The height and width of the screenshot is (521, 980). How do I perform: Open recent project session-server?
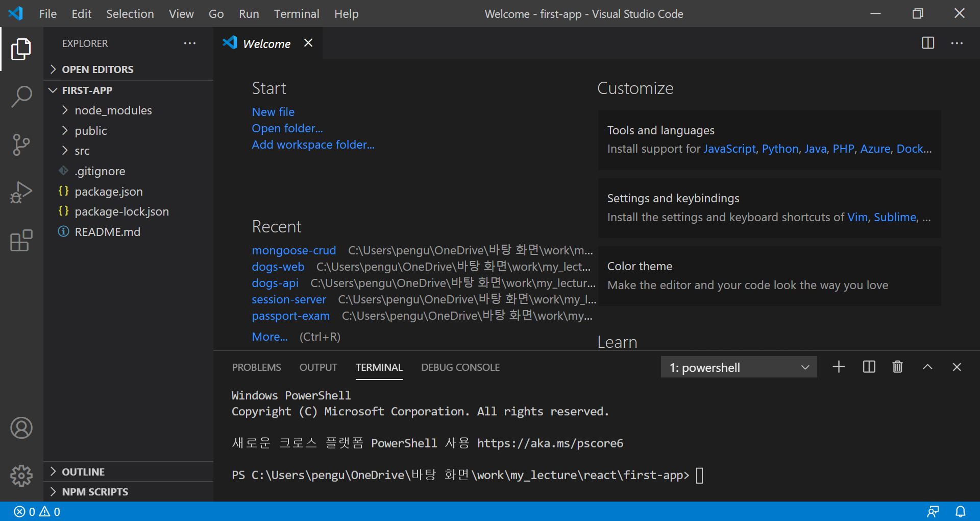click(289, 299)
